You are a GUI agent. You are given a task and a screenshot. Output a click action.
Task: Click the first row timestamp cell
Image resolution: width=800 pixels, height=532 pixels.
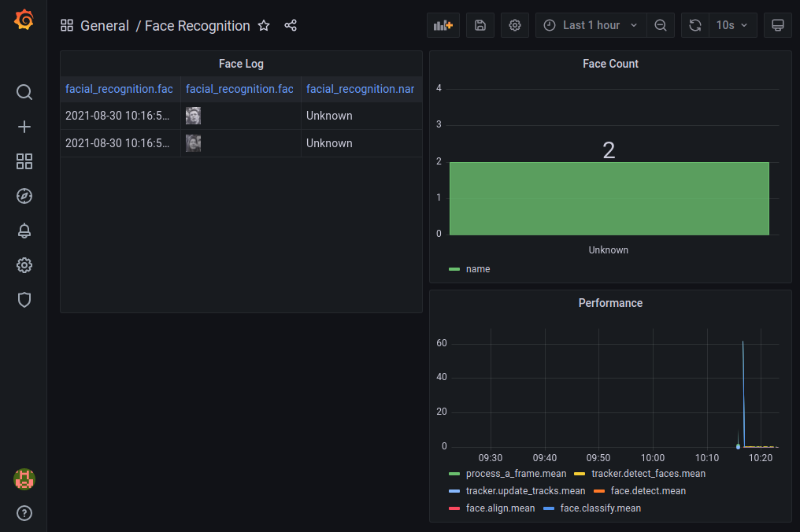pyautogui.click(x=120, y=116)
